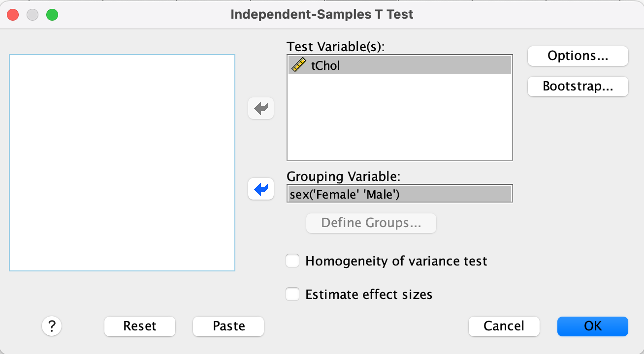Click the ruler scale icon next to tChol
The height and width of the screenshot is (354, 644).
299,65
